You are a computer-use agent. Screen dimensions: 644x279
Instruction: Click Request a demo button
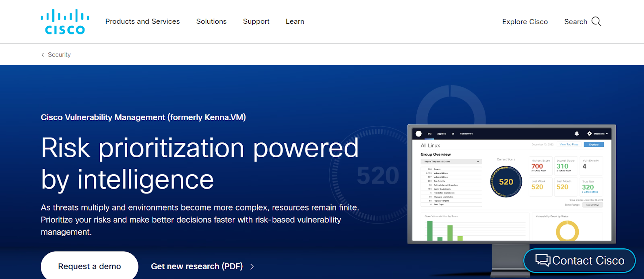pos(89,266)
